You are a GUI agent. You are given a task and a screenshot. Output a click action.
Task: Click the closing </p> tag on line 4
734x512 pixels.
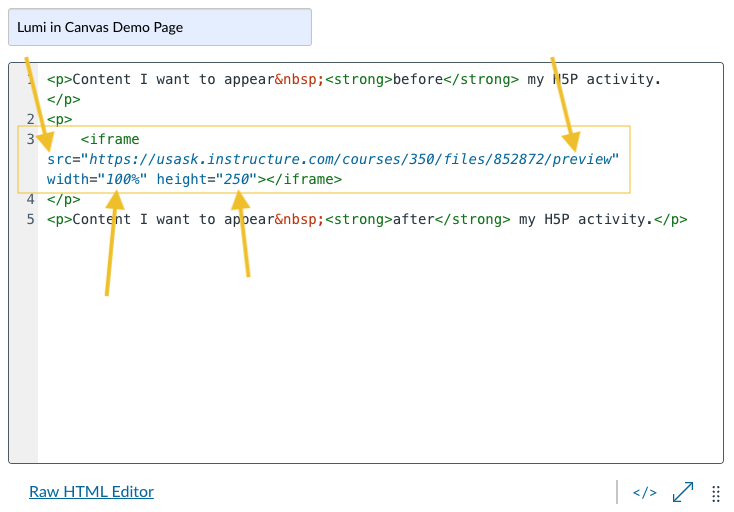[64, 200]
